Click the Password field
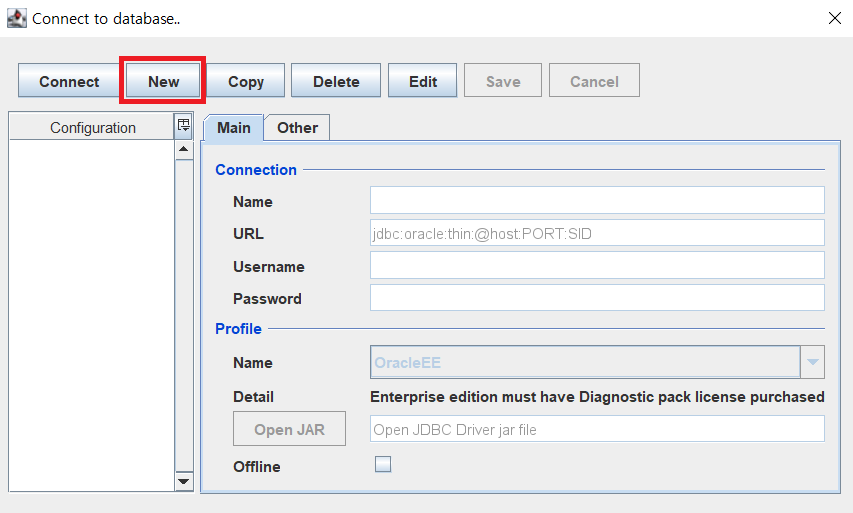 (x=597, y=298)
